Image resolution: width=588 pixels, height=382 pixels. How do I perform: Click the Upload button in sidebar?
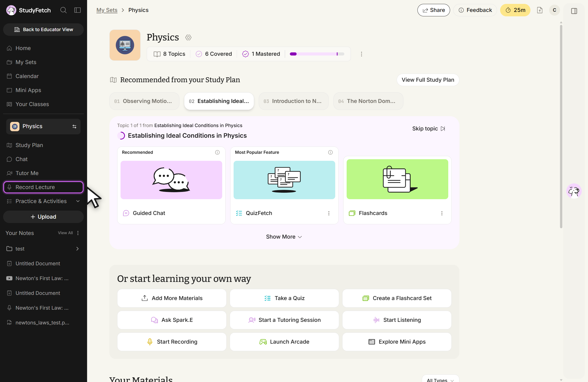43,217
